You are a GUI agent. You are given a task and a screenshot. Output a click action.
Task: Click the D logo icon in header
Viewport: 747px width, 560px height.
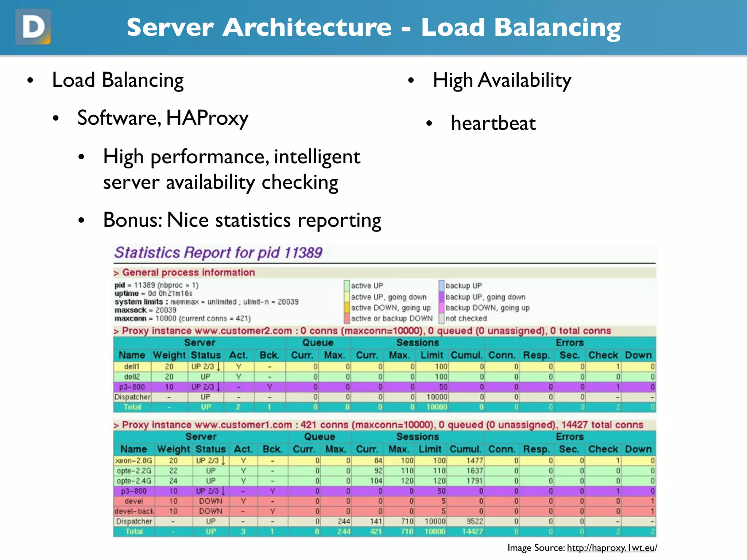tap(33, 27)
